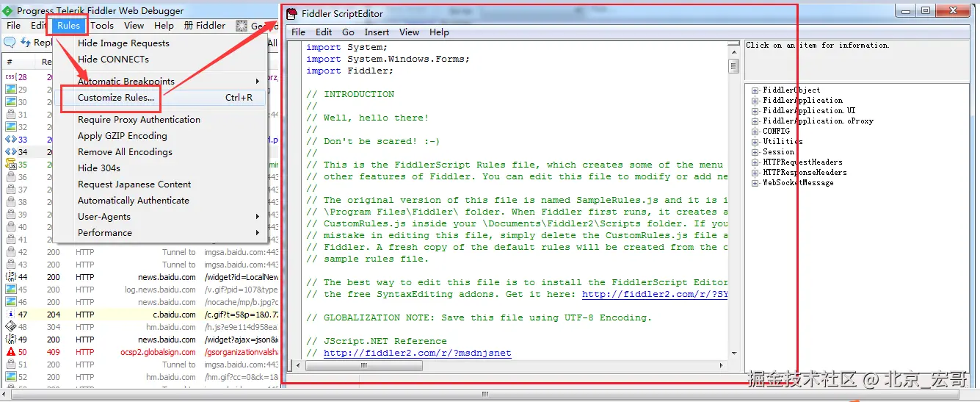Open the View menu in Fiddler Web Debugger
The height and width of the screenshot is (402, 980).
(x=134, y=26)
